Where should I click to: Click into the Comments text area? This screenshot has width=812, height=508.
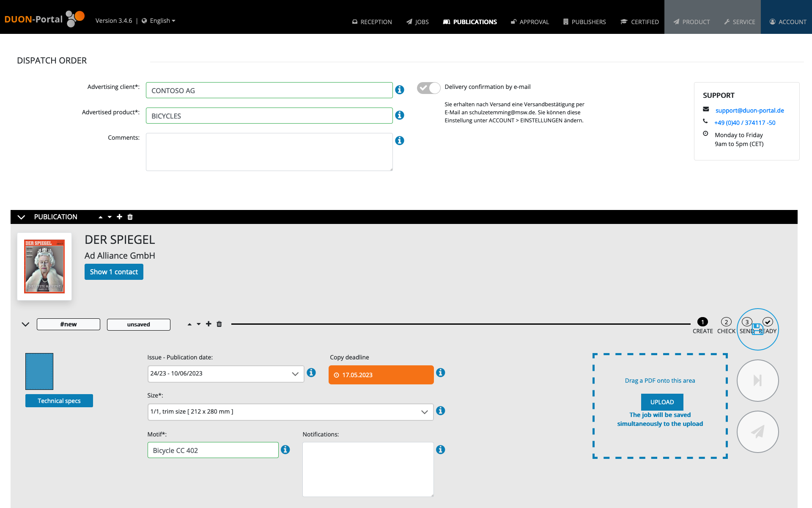pos(269,152)
